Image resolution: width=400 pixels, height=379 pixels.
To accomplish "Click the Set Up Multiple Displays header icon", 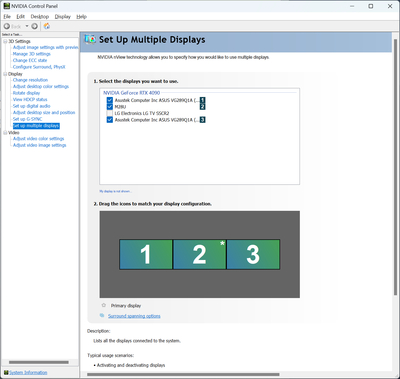I will click(90, 39).
